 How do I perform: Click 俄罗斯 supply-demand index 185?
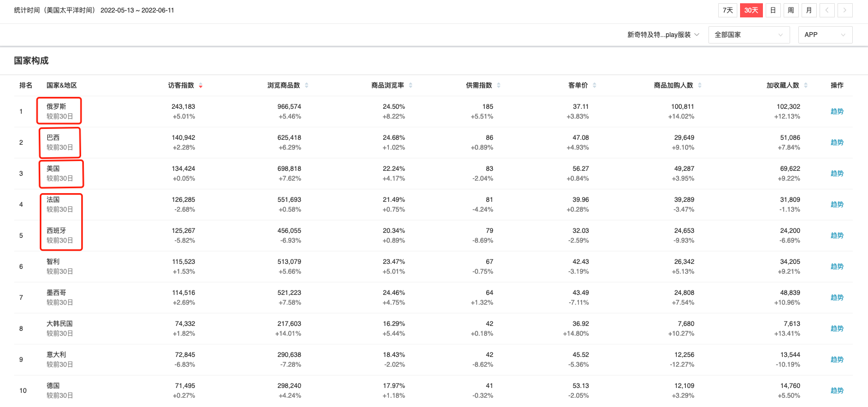pos(487,107)
